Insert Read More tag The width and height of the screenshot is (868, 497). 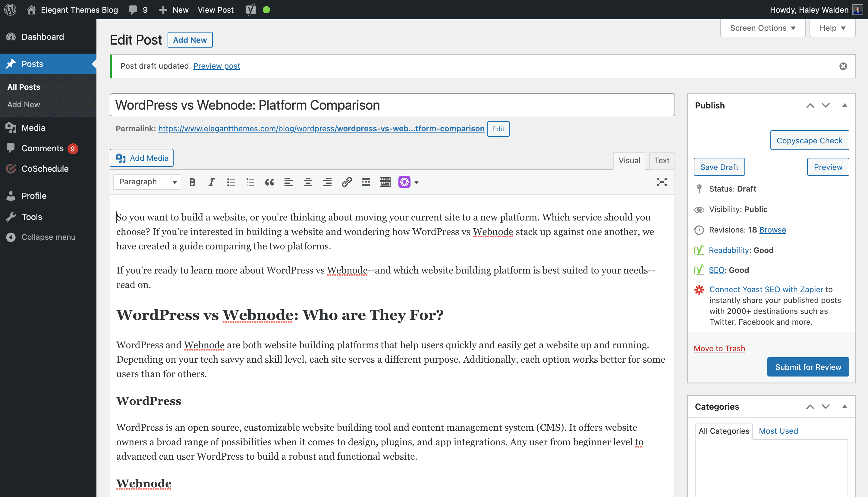tap(366, 182)
